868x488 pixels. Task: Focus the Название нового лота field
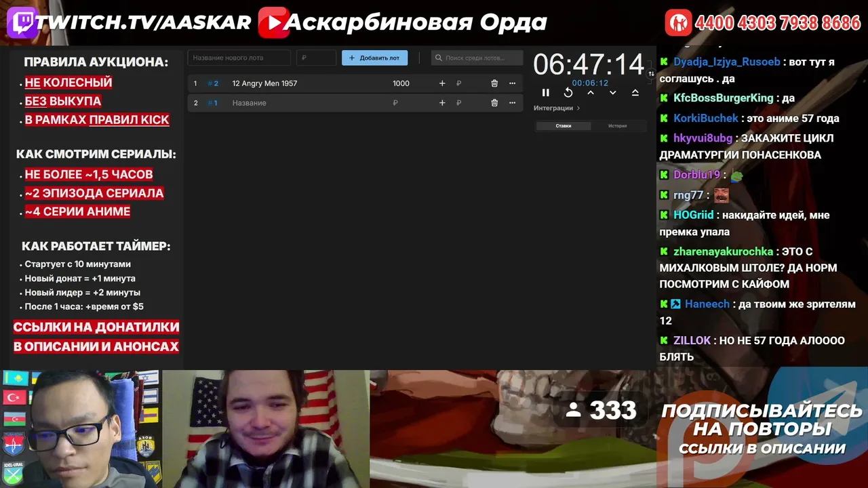[x=239, y=58]
